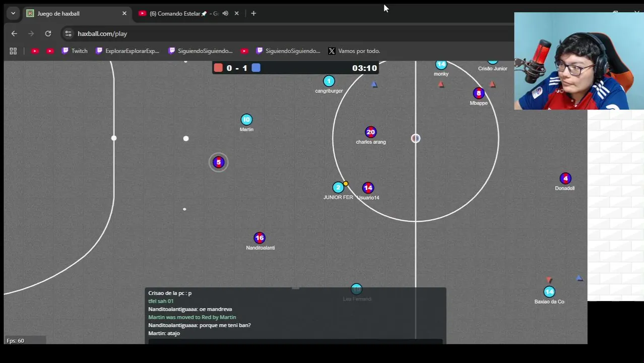The image size is (644, 363).
Task: View site information for haxball.com
Action: (69, 34)
